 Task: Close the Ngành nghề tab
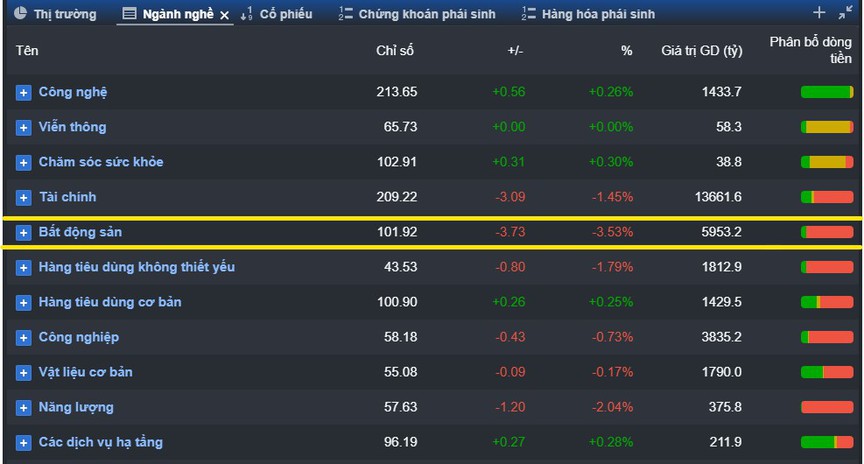pyautogui.click(x=224, y=15)
